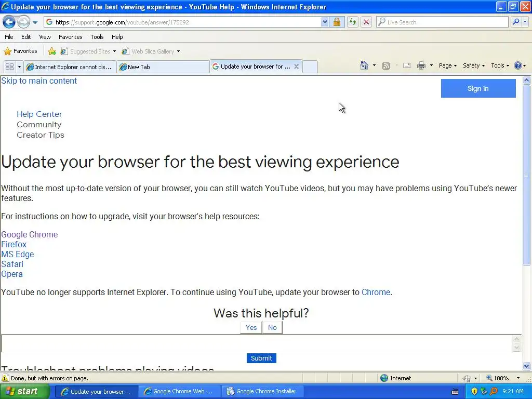The width and height of the screenshot is (532, 399).
Task: Click the Sign in button
Action: click(478, 88)
